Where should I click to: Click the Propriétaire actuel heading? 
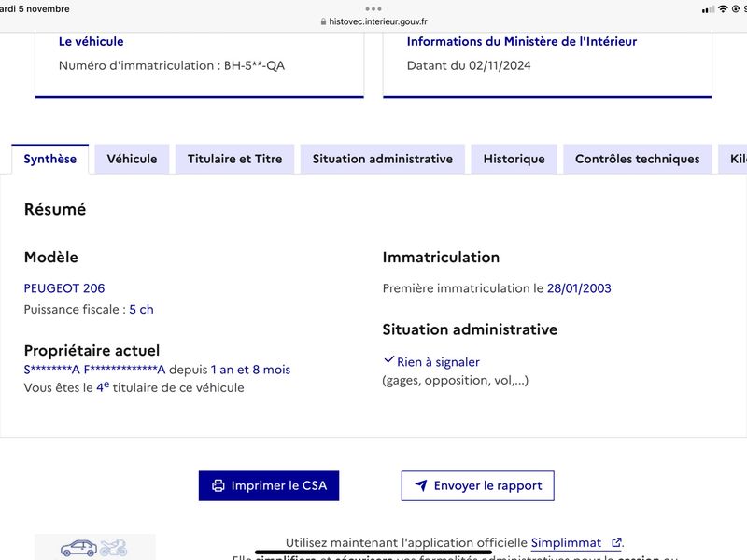click(x=92, y=351)
